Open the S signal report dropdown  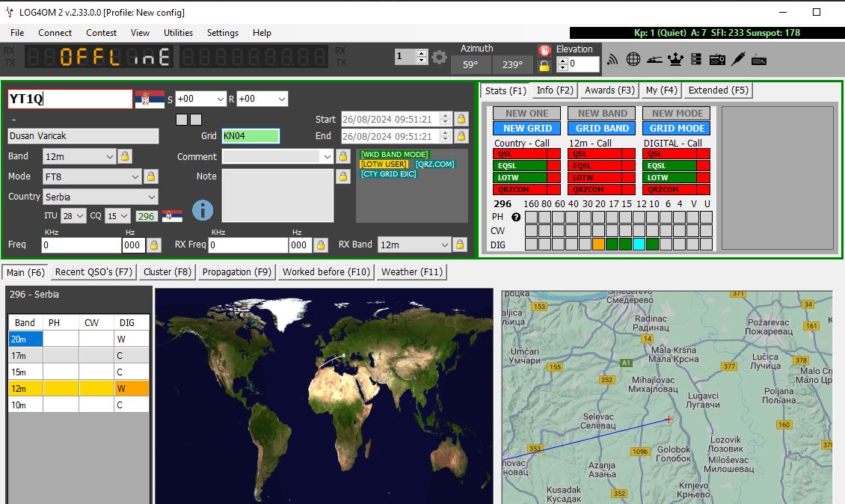coord(221,99)
